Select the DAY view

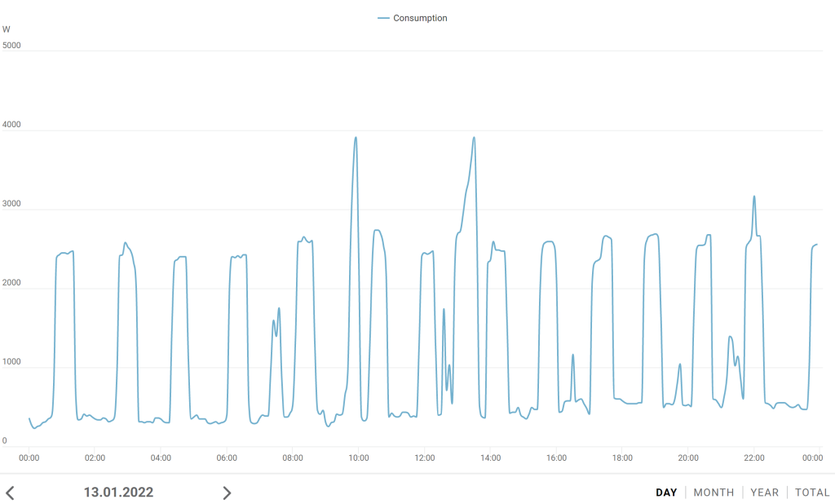click(x=666, y=493)
